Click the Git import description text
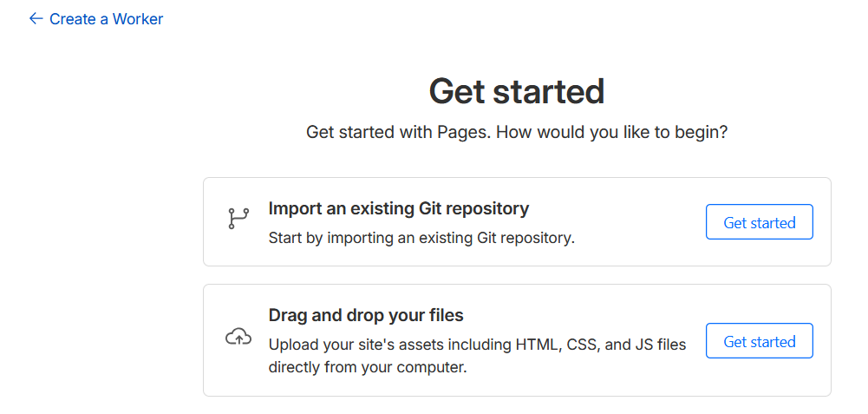 pos(421,237)
